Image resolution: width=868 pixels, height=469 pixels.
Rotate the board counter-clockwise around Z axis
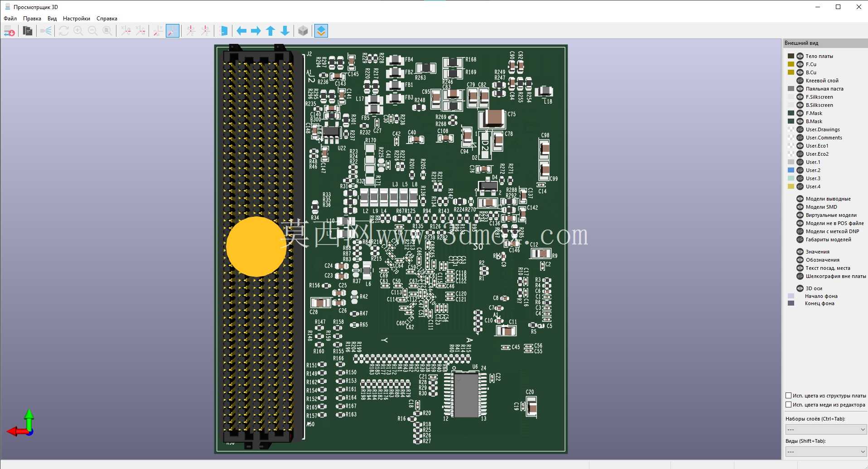coord(205,31)
